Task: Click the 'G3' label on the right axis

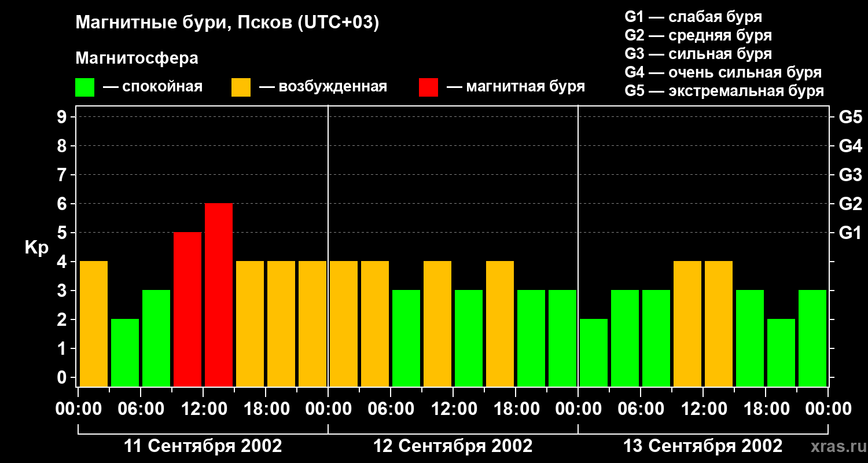Action: click(x=850, y=175)
